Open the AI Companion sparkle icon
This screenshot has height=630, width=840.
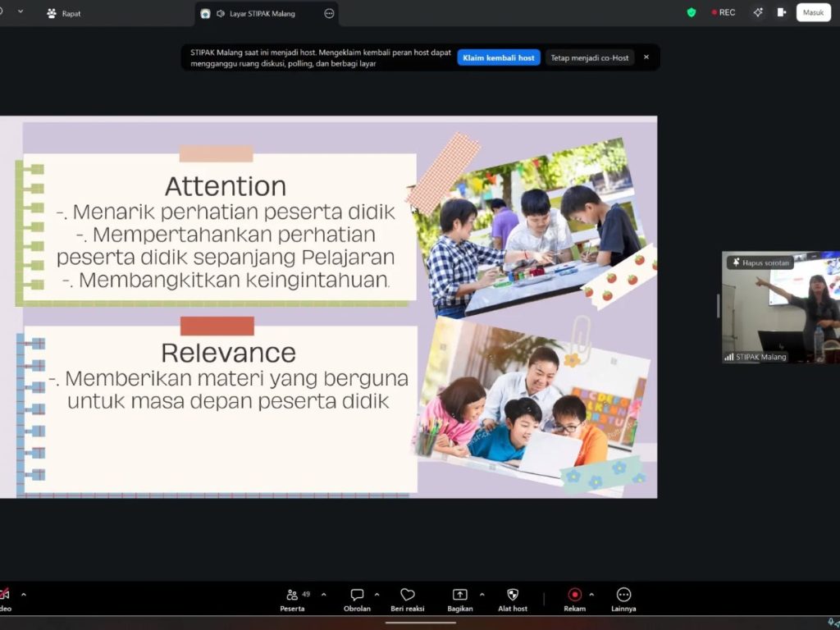[758, 12]
